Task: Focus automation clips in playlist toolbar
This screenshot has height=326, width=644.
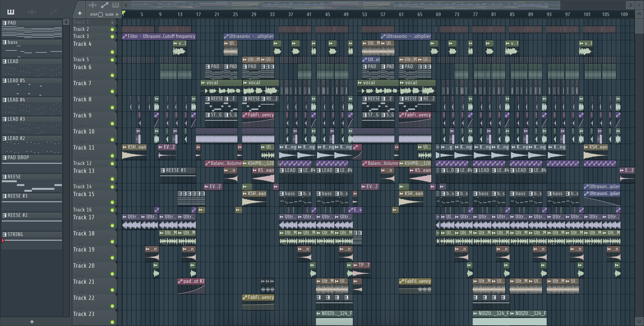Action: tap(104, 5)
